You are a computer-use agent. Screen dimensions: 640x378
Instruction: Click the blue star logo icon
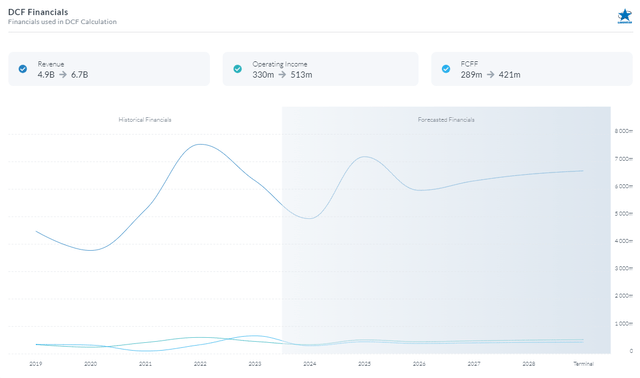(x=624, y=16)
